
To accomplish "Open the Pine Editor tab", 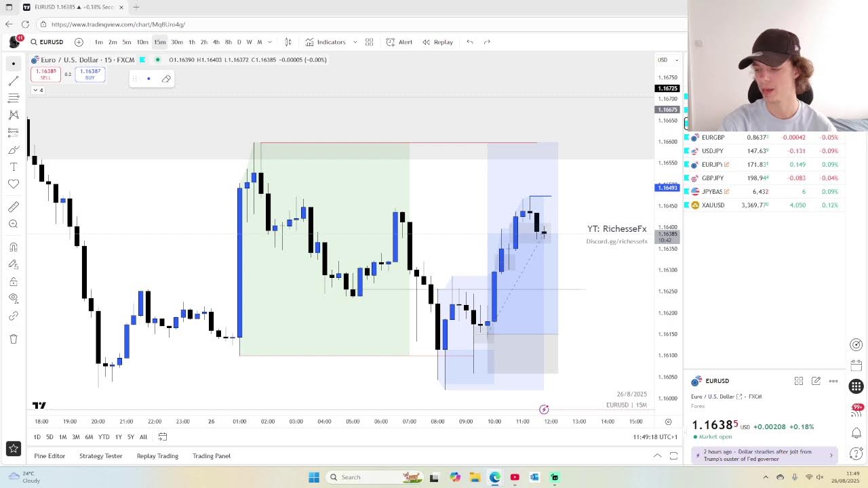I will click(x=50, y=456).
